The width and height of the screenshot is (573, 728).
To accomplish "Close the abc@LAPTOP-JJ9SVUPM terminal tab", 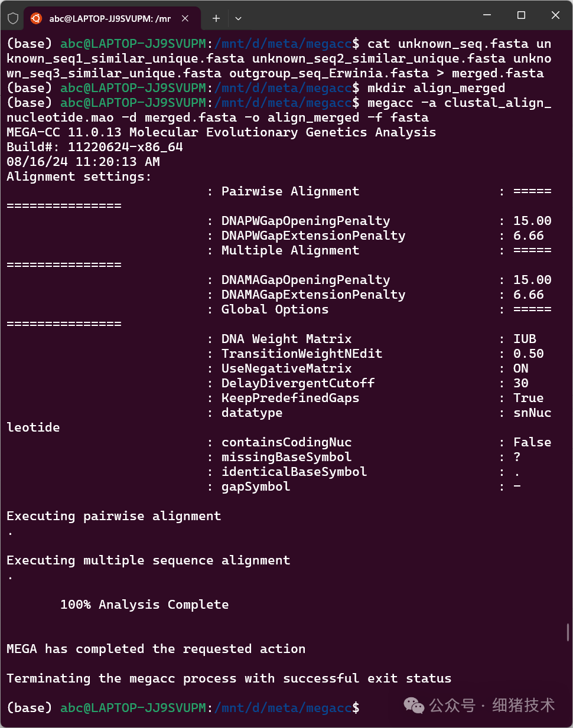I will [185, 18].
